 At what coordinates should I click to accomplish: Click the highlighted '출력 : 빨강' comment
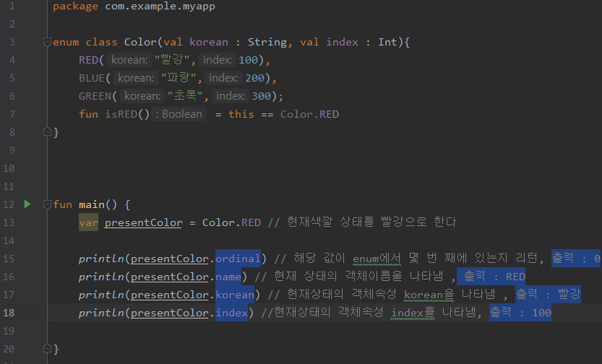(548, 295)
